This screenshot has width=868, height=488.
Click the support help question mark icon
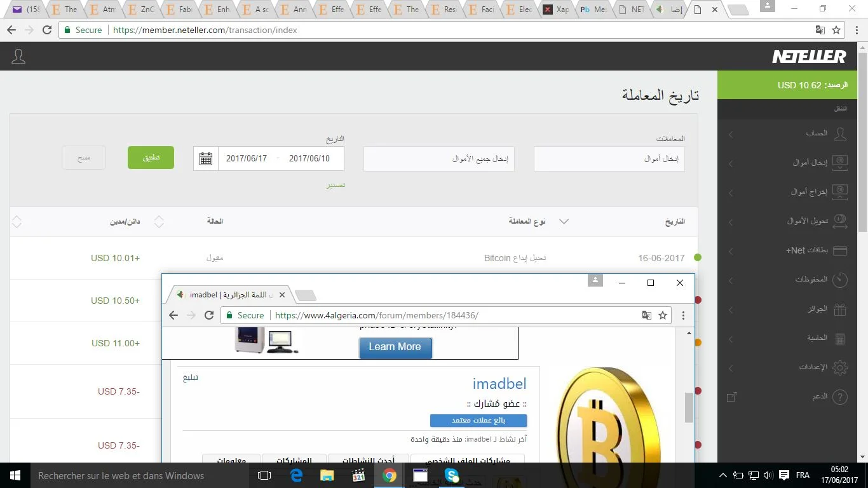pyautogui.click(x=840, y=396)
